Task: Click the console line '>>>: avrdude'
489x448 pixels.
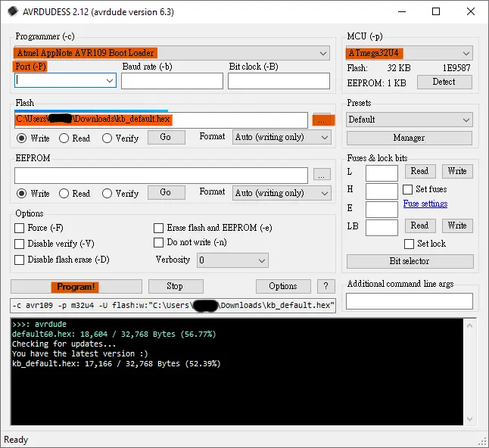Action: coord(39,324)
